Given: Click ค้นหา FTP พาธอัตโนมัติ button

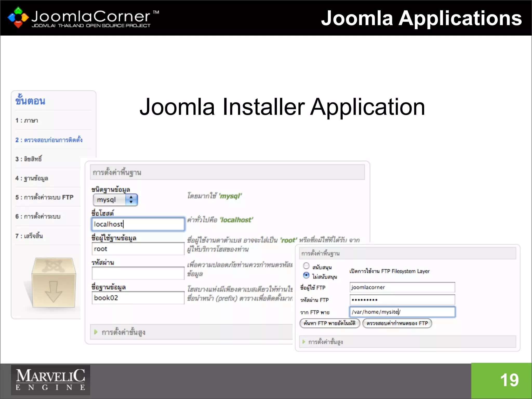Looking at the screenshot, I should (x=330, y=323).
